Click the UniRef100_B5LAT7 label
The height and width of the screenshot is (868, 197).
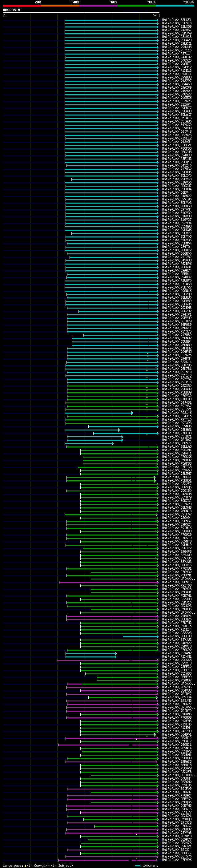coord(177,741)
